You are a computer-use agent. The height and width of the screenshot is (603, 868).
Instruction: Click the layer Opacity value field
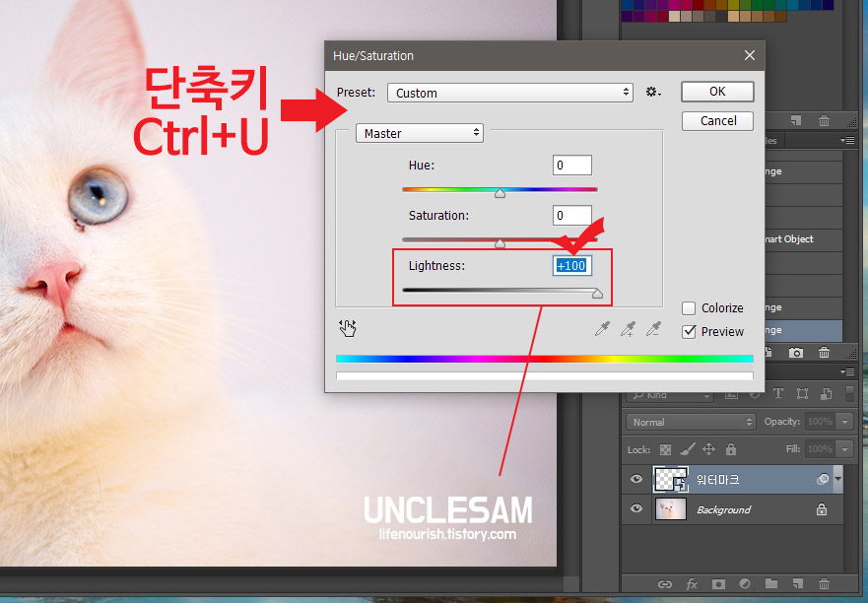(x=821, y=422)
